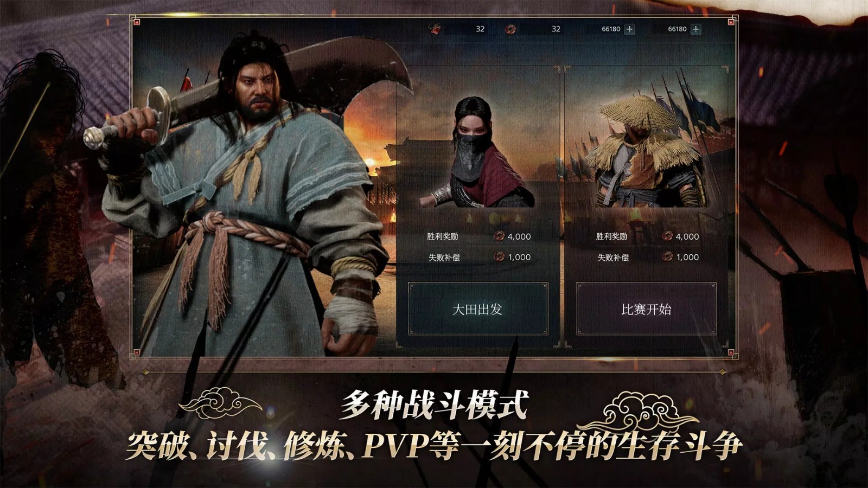Click the 多种战斗模式 headline text
The height and width of the screenshot is (488, 868).
434,405
